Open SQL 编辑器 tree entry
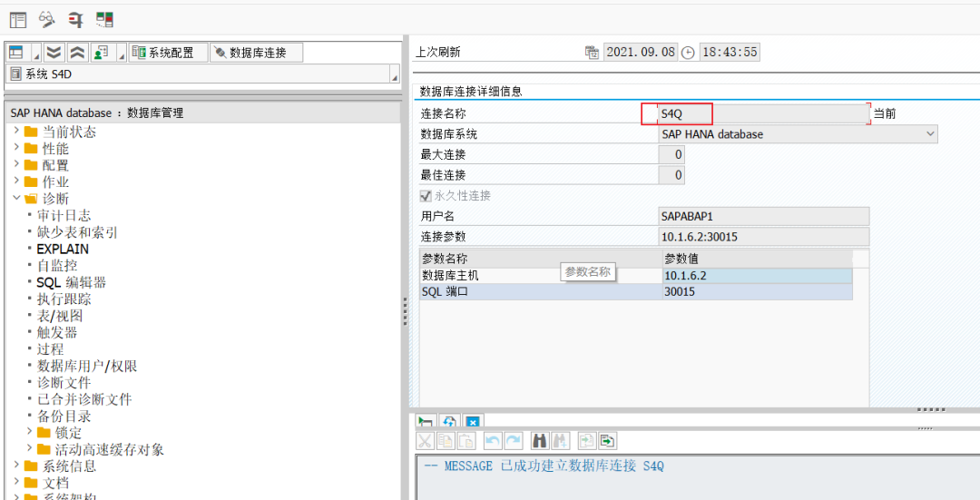 click(x=72, y=282)
